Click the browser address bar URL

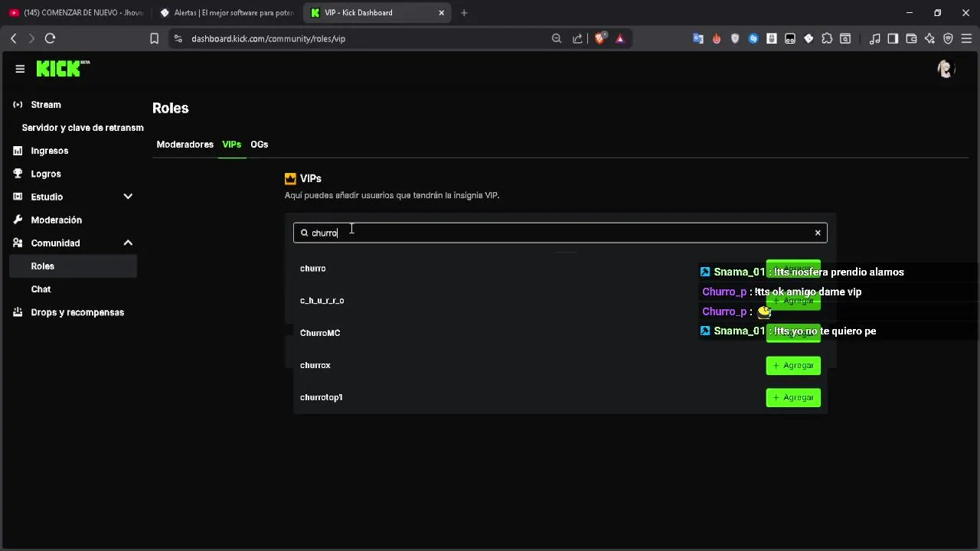tap(268, 38)
